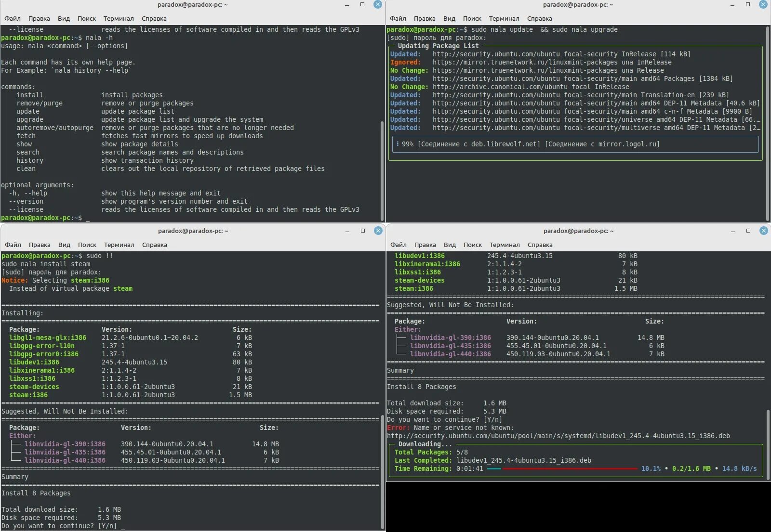Maximize the 'Downloading...' terminal window
The width and height of the screenshot is (771, 532).
point(748,231)
